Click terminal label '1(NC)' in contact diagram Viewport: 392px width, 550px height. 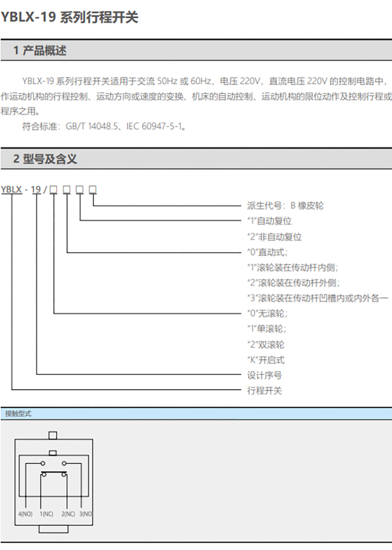46,514
